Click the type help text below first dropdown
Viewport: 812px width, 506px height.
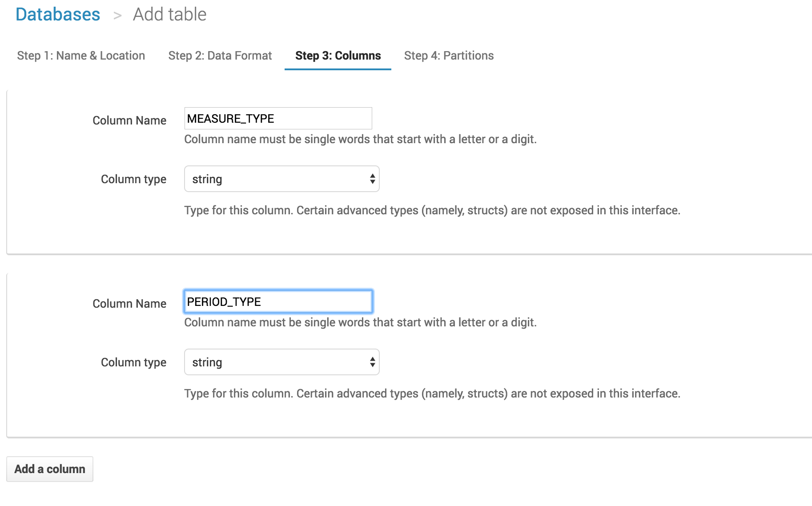tap(432, 210)
